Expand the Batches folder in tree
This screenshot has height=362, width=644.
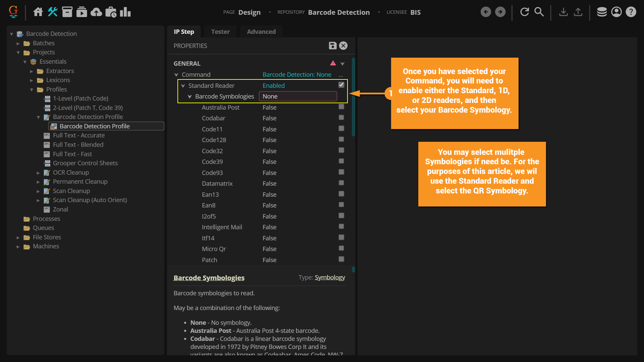(x=18, y=43)
